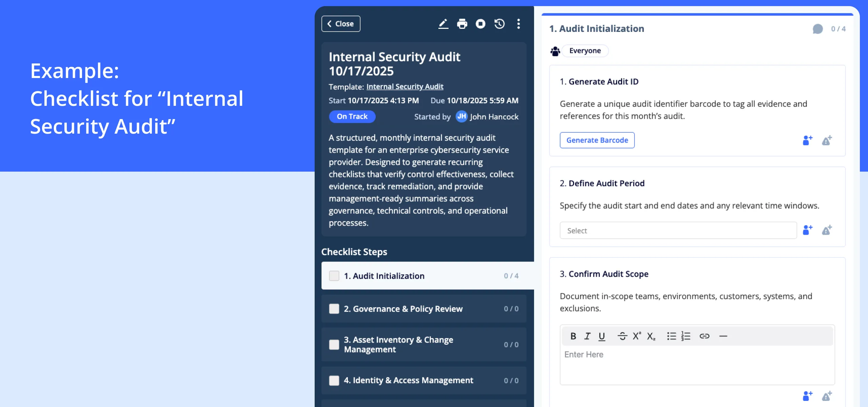Image resolution: width=868 pixels, height=407 pixels.
Task: Print the checklist using printer icon
Action: pos(462,24)
